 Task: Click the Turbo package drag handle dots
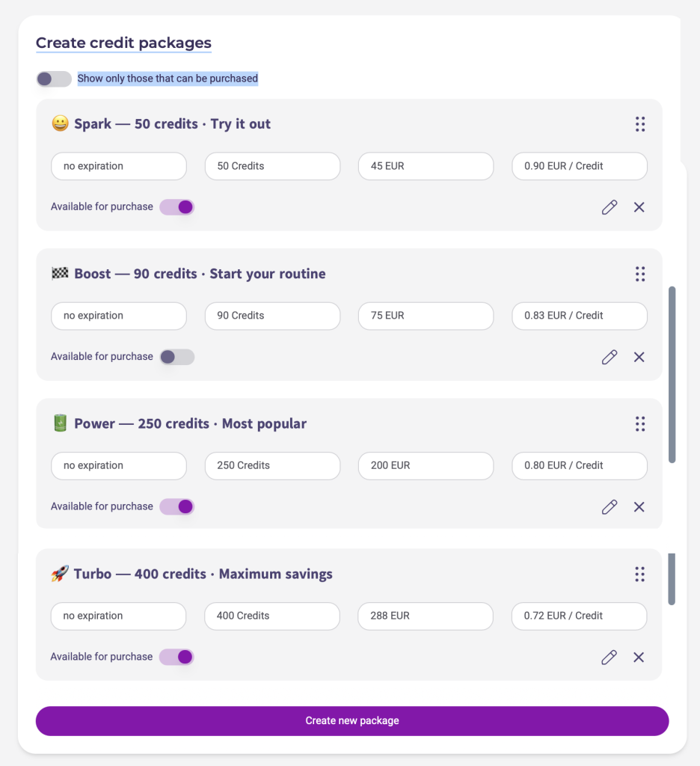pyautogui.click(x=639, y=574)
